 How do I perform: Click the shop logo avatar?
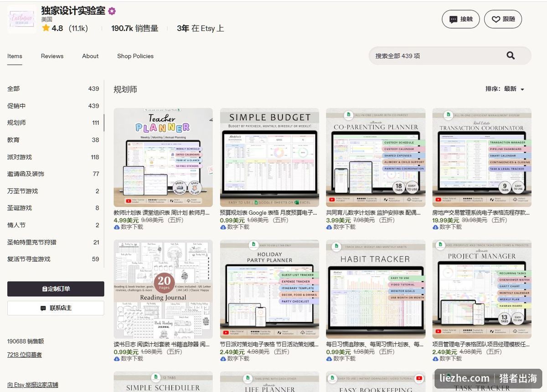[x=22, y=19]
